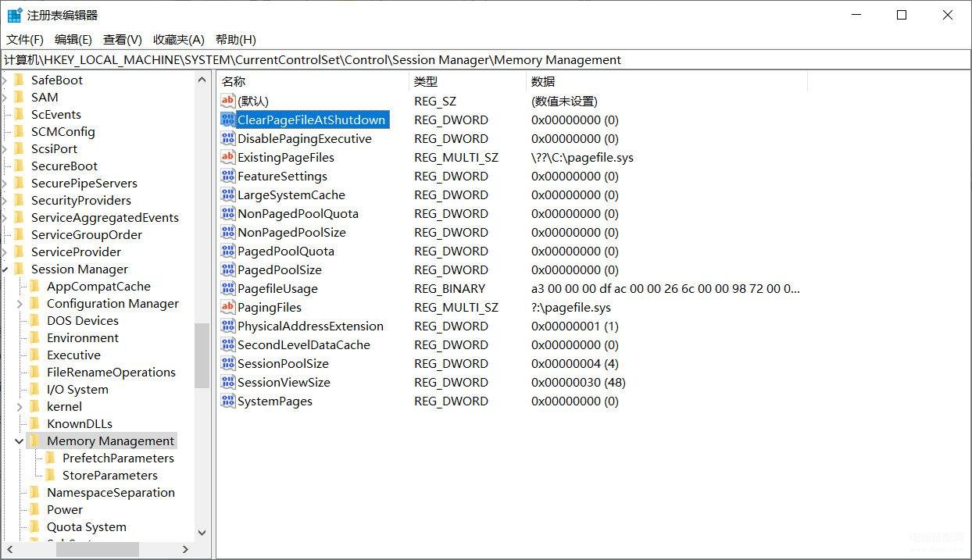Select the DisablePagingExecutive value entry

point(304,138)
